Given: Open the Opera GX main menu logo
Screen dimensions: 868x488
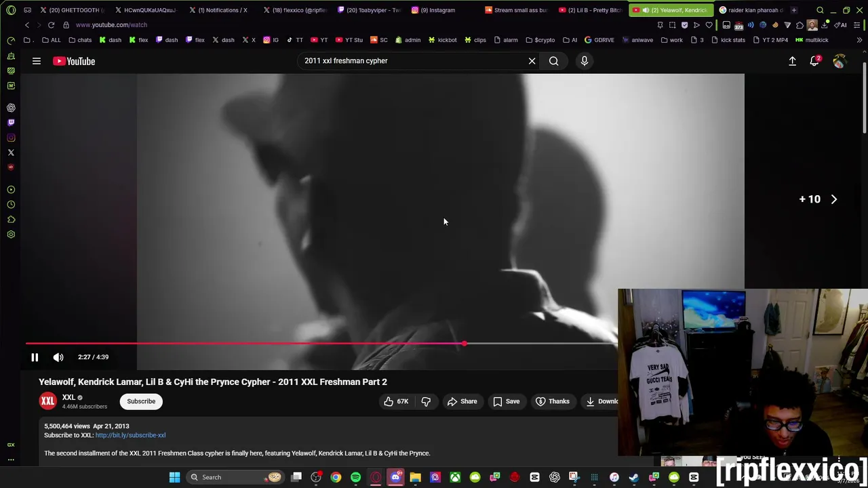Looking at the screenshot, I should (11, 10).
